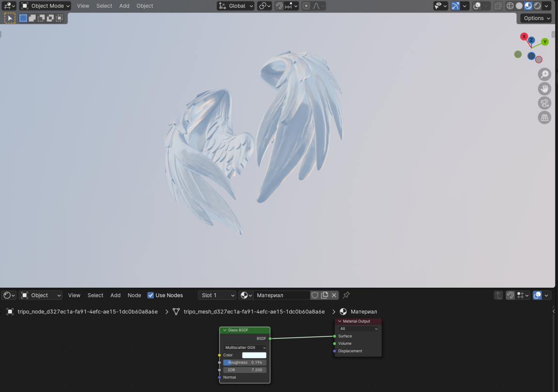Toggle the camera view icon
Screen dimensions: 558x392
(544, 103)
